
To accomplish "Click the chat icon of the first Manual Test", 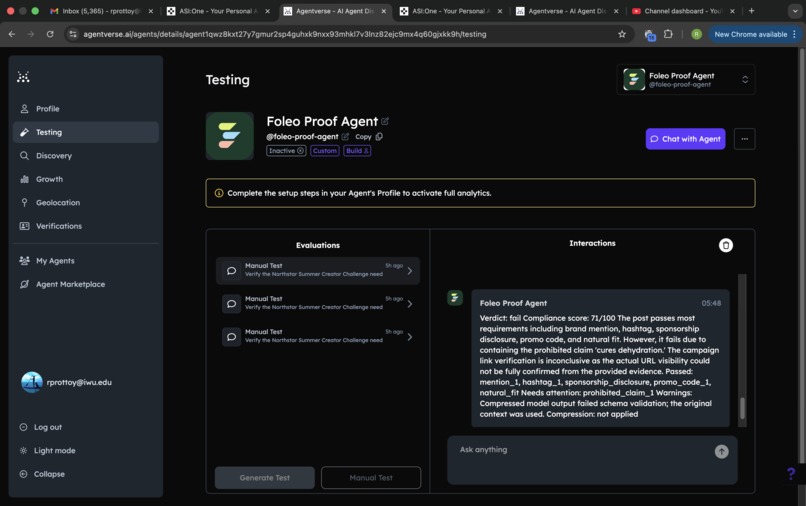I will click(231, 270).
